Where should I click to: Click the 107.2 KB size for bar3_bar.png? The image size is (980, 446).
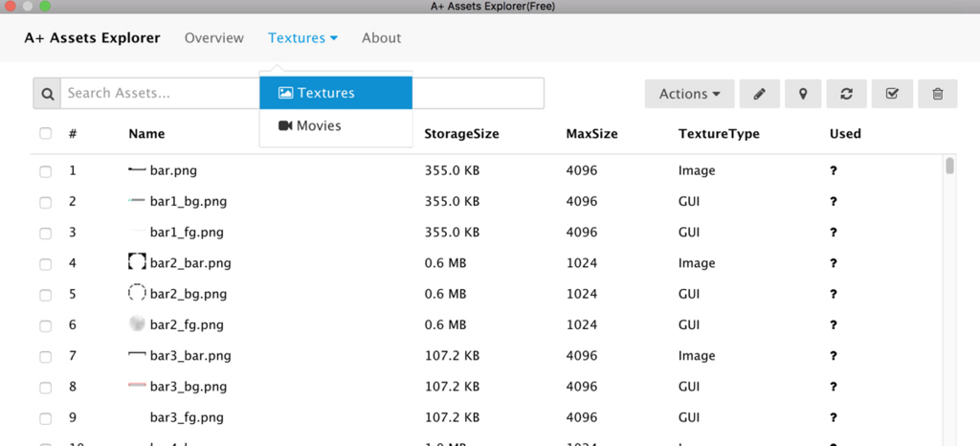tap(452, 355)
